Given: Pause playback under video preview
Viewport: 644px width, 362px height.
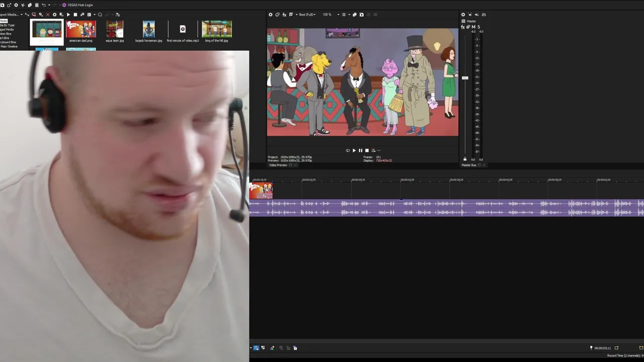Looking at the screenshot, I should (360, 150).
